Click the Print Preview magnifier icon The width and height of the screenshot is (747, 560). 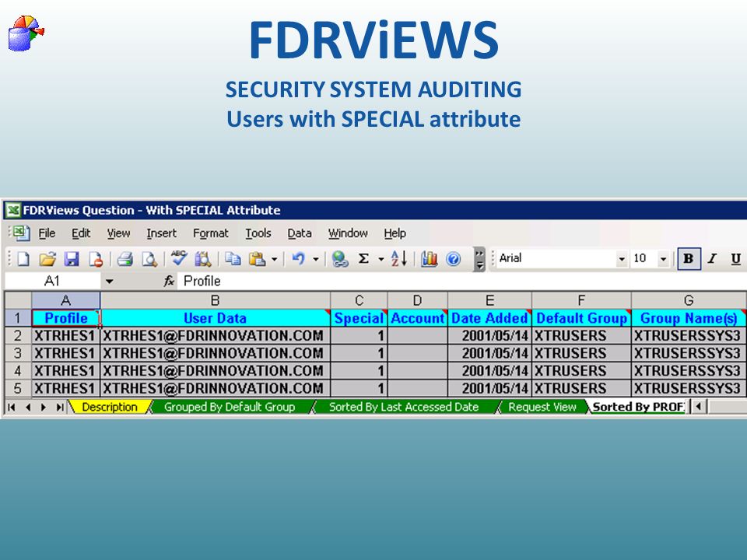point(149,259)
